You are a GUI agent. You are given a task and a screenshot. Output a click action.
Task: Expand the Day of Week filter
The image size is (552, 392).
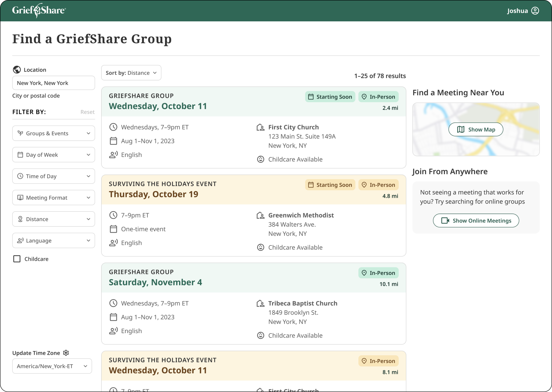pyautogui.click(x=53, y=155)
